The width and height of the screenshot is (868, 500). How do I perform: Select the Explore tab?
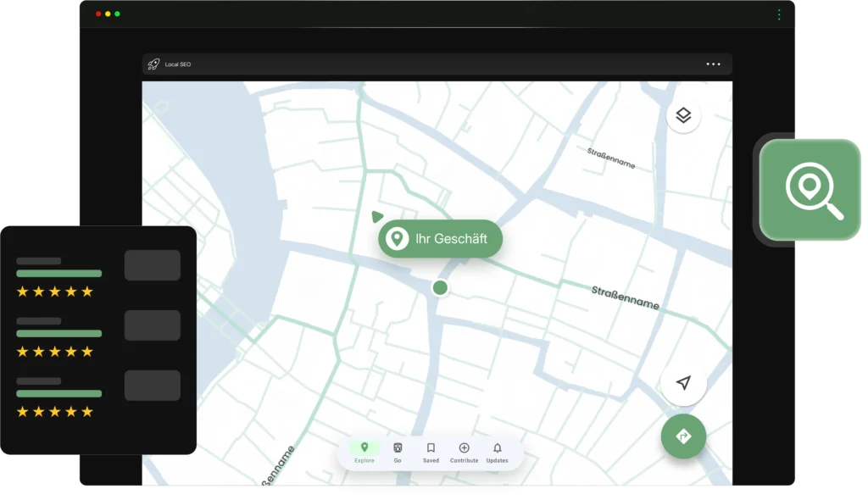tap(364, 453)
